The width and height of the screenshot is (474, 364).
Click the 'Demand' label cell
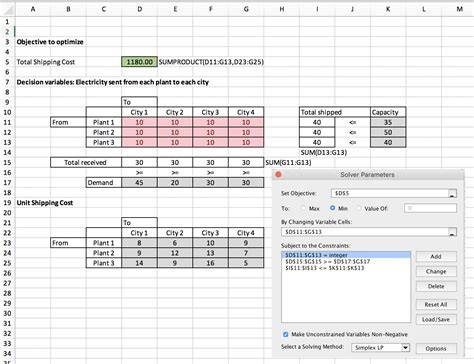click(x=104, y=183)
